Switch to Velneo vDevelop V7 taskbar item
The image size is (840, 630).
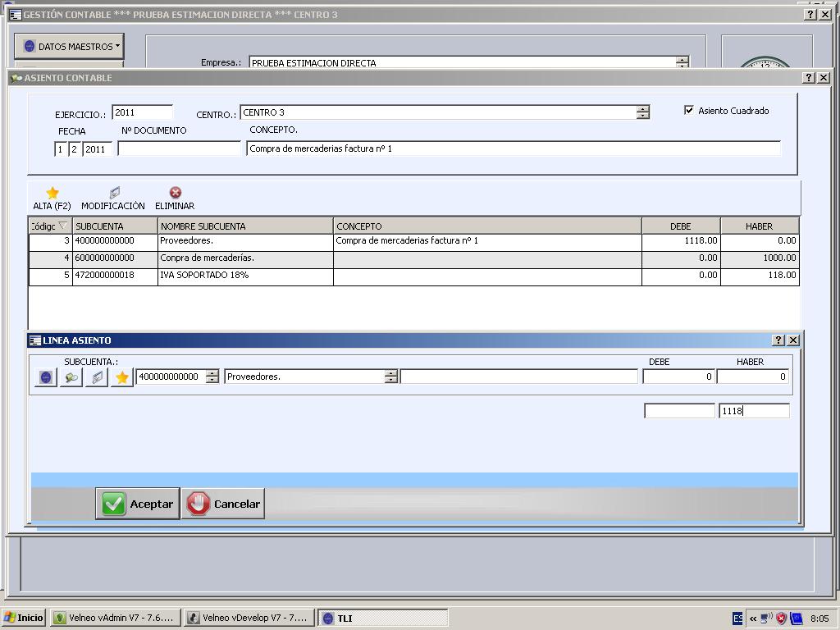pyautogui.click(x=249, y=618)
